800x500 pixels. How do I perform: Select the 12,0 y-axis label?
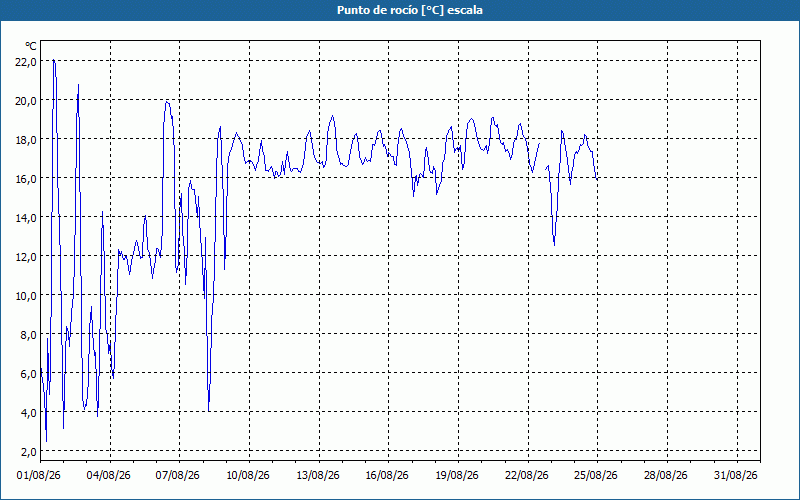pos(28,257)
